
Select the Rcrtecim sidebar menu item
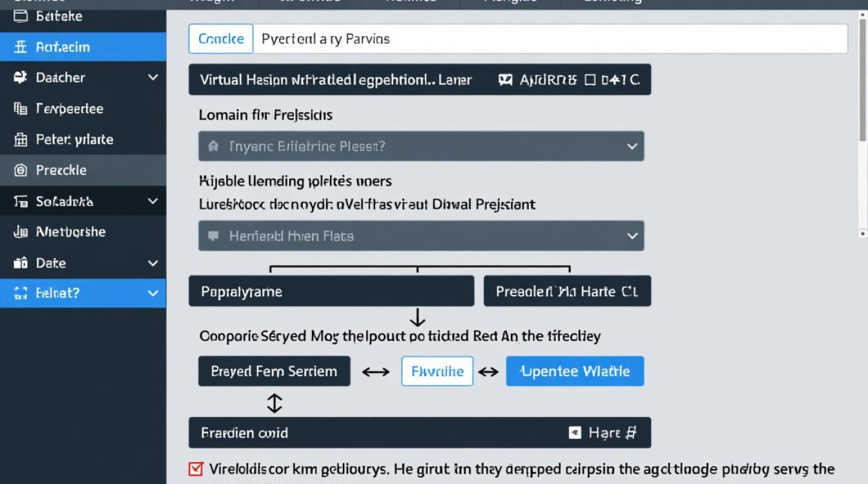tap(83, 46)
